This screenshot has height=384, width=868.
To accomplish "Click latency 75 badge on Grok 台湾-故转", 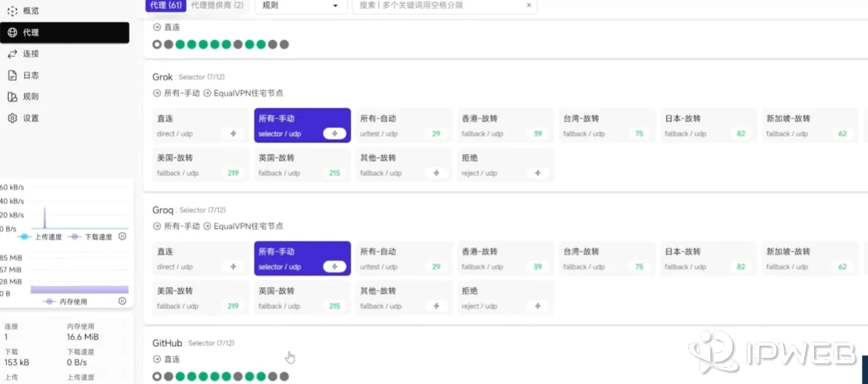I will point(640,133).
